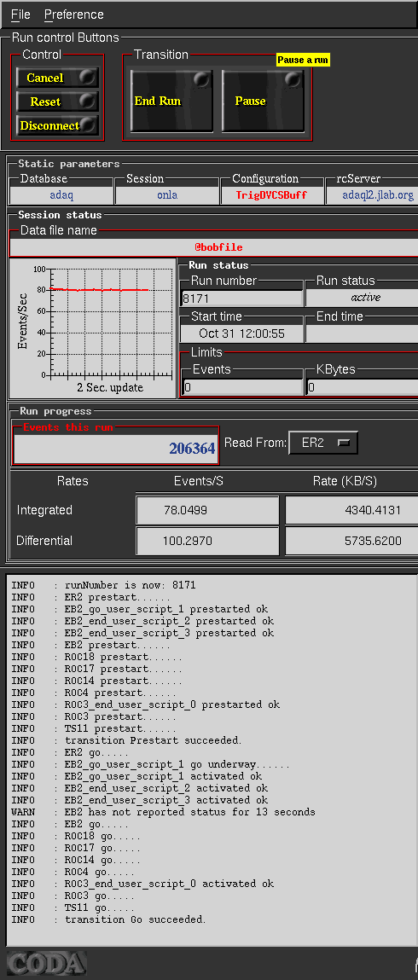The image size is (418, 980).
Task: Click the Disconnect button
Action: tap(57, 125)
